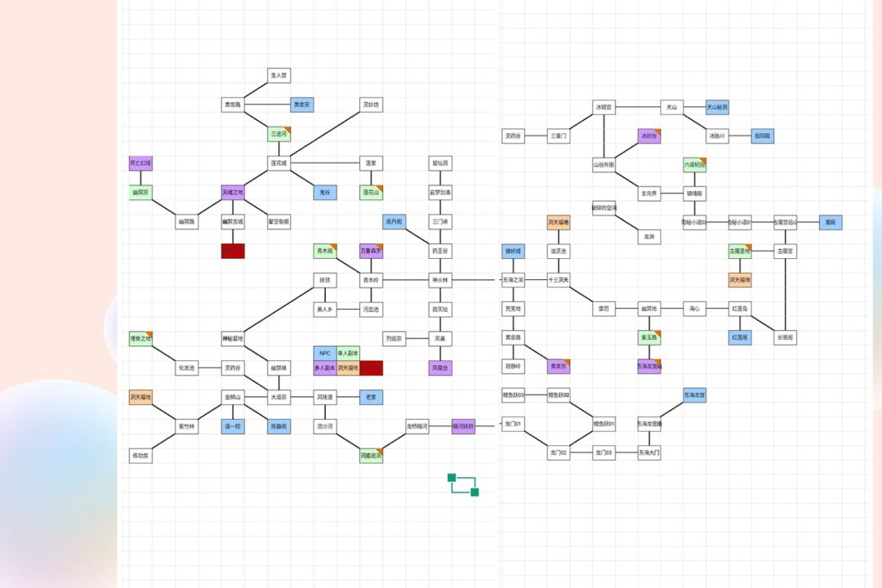Select the 流沙河 node
Image resolution: width=882 pixels, height=588 pixels.
324,426
